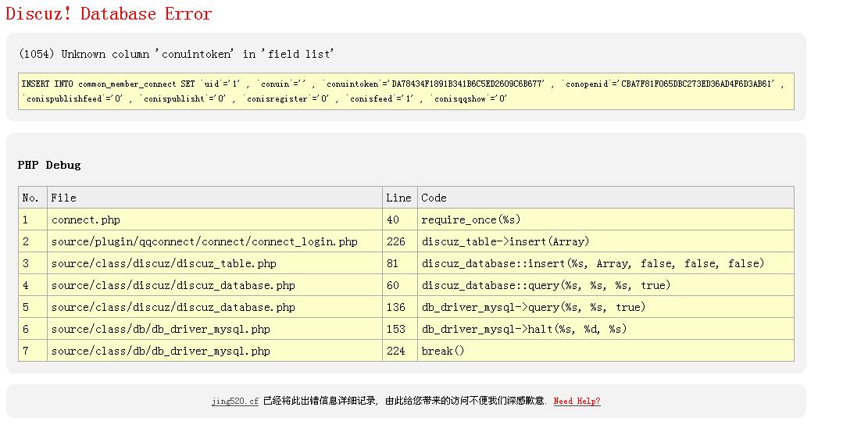
Task: Click row number 7 in the No. column
Action: point(33,351)
